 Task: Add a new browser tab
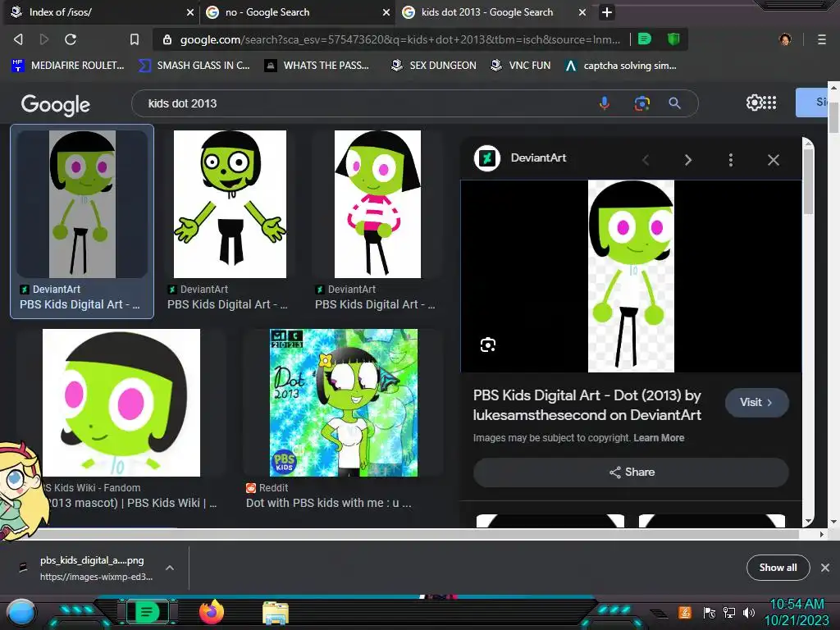click(x=606, y=12)
